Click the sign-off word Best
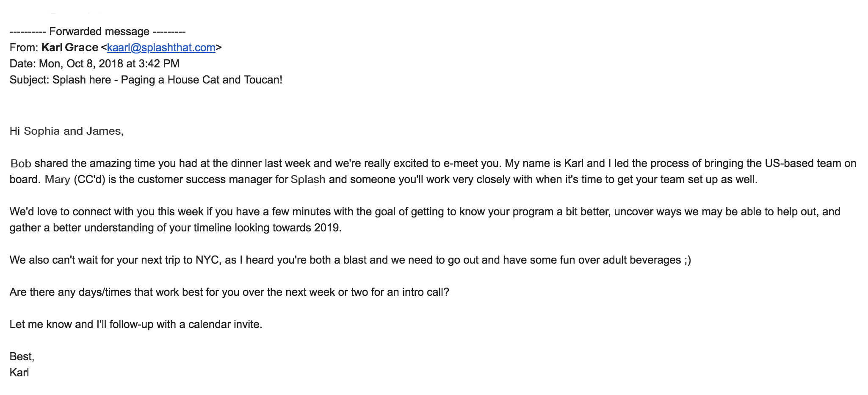The height and width of the screenshot is (395, 868). (21, 357)
